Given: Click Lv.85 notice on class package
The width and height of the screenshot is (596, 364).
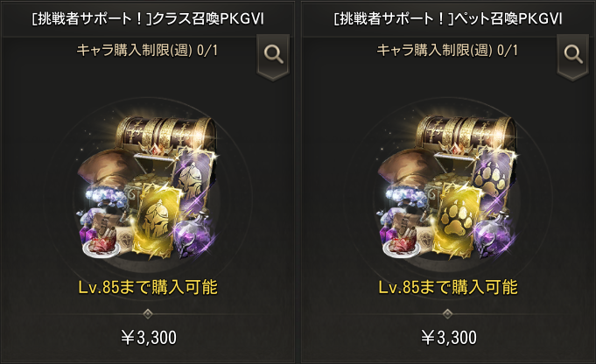Looking at the screenshot, I should click(x=148, y=287).
